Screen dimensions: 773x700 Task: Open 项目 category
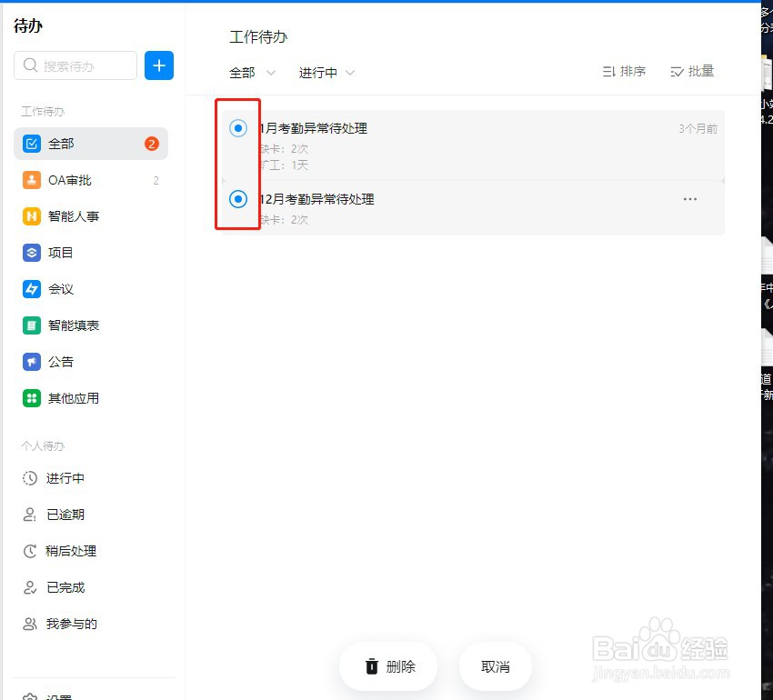[x=91, y=253]
